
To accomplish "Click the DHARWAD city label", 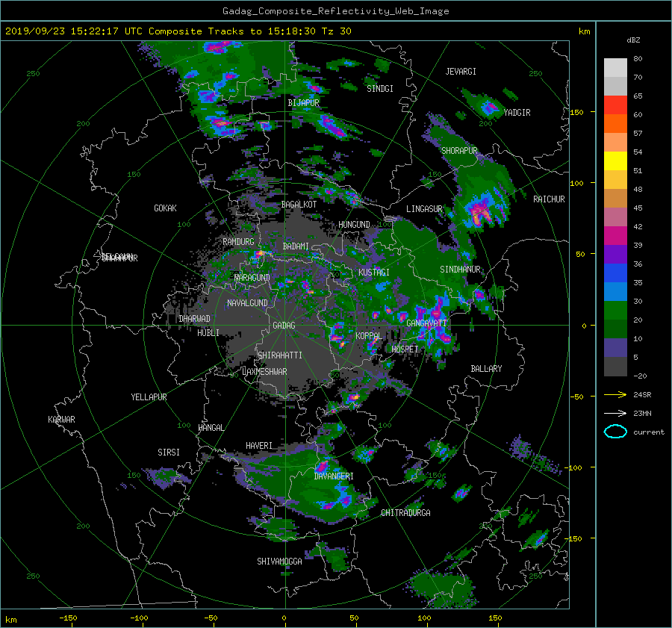I will (x=195, y=319).
